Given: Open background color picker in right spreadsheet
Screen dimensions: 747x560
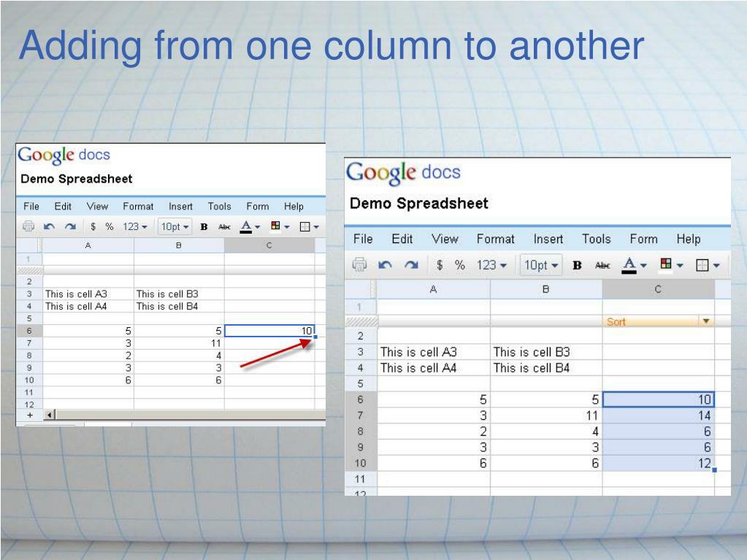Looking at the screenshot, I should 671,265.
